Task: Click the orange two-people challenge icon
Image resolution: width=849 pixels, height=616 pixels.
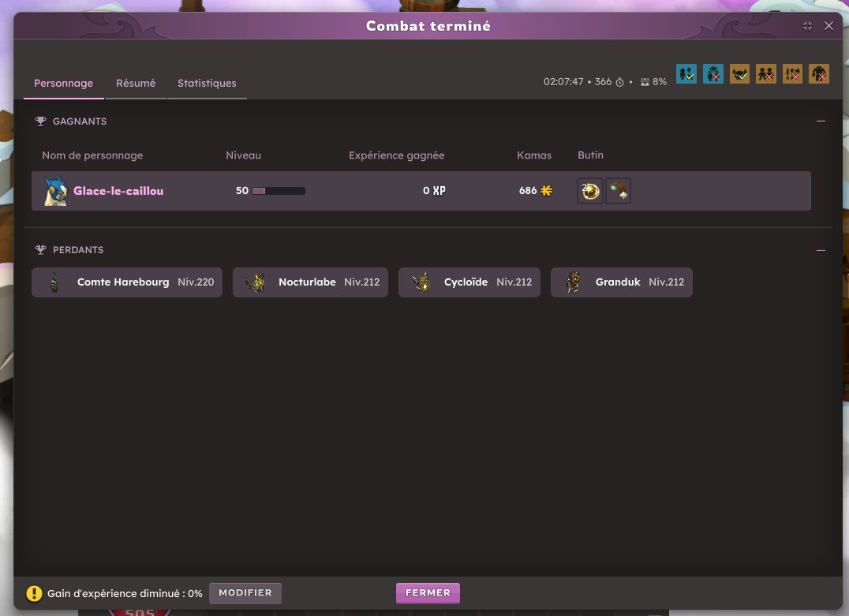Action: pyautogui.click(x=765, y=73)
